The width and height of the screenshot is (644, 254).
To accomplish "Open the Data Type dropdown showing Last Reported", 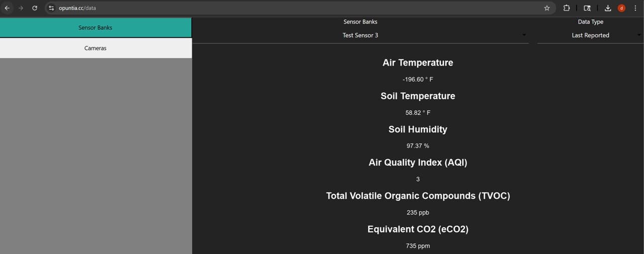I will pos(590,35).
